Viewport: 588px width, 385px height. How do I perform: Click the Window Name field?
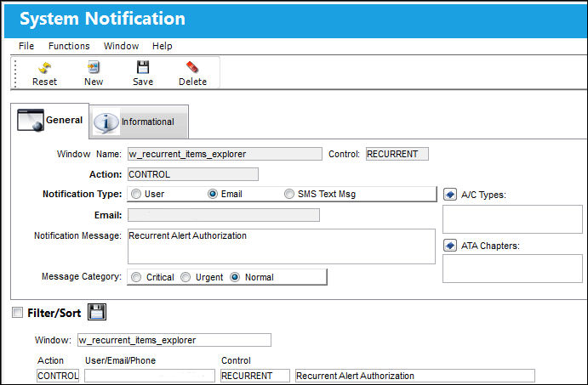click(225, 154)
